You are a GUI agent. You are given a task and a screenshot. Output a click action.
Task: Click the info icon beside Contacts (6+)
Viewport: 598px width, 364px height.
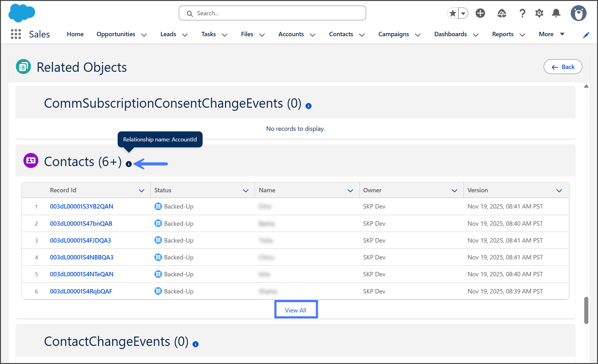pyautogui.click(x=129, y=164)
